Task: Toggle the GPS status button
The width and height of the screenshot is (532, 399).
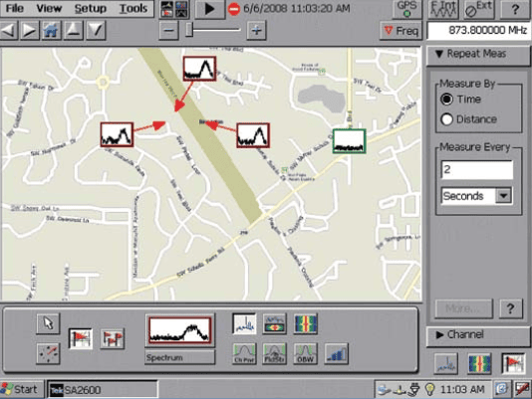Action: [406, 9]
